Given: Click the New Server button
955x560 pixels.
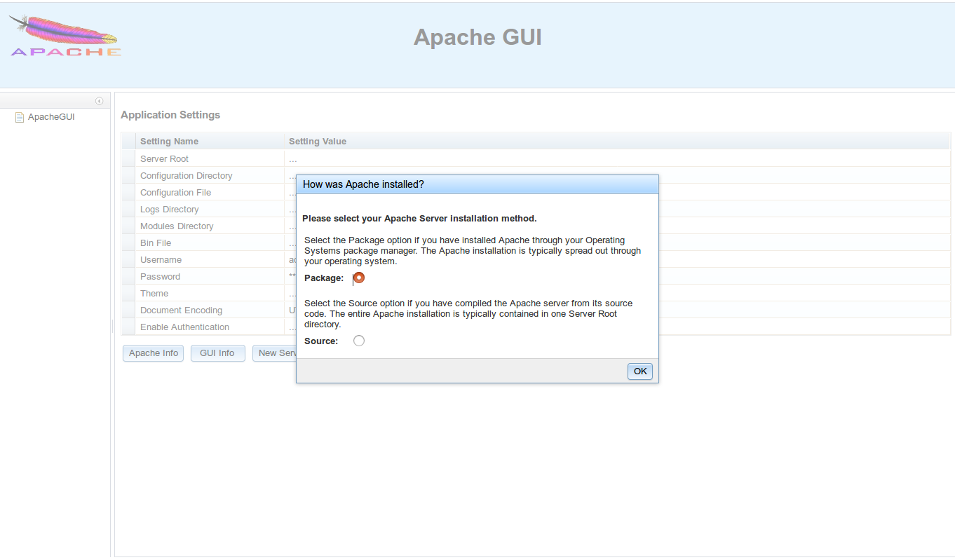Looking at the screenshot, I should coord(274,353).
